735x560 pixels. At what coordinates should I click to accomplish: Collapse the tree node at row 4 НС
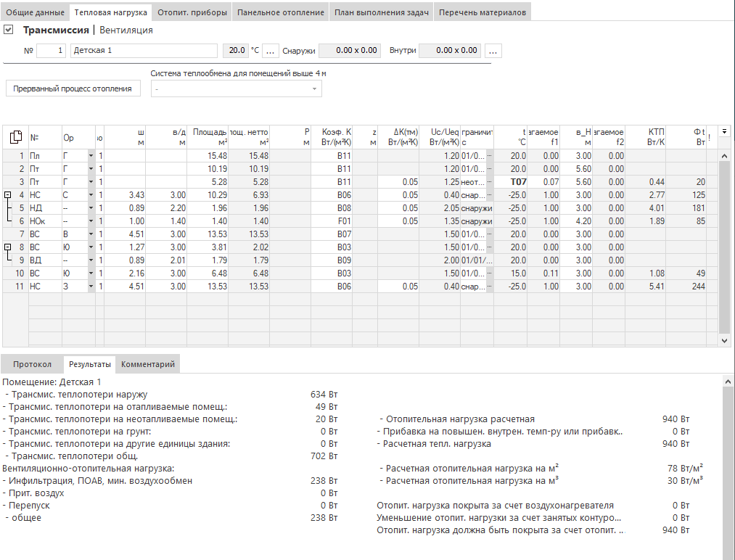coord(7,195)
